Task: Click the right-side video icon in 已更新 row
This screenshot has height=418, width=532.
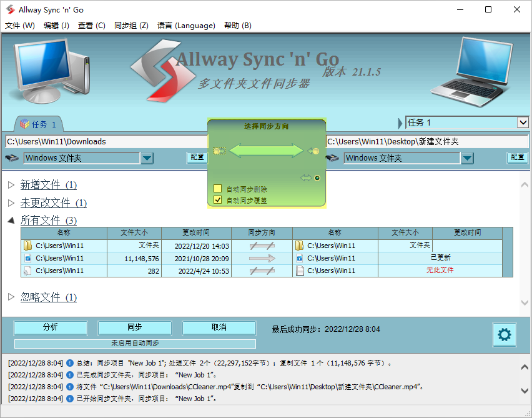Action: (x=300, y=259)
